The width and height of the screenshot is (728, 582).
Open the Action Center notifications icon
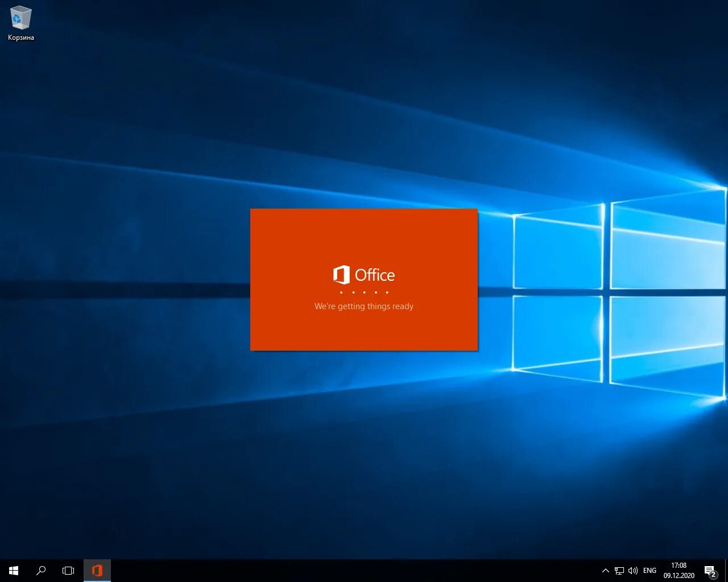click(710, 570)
